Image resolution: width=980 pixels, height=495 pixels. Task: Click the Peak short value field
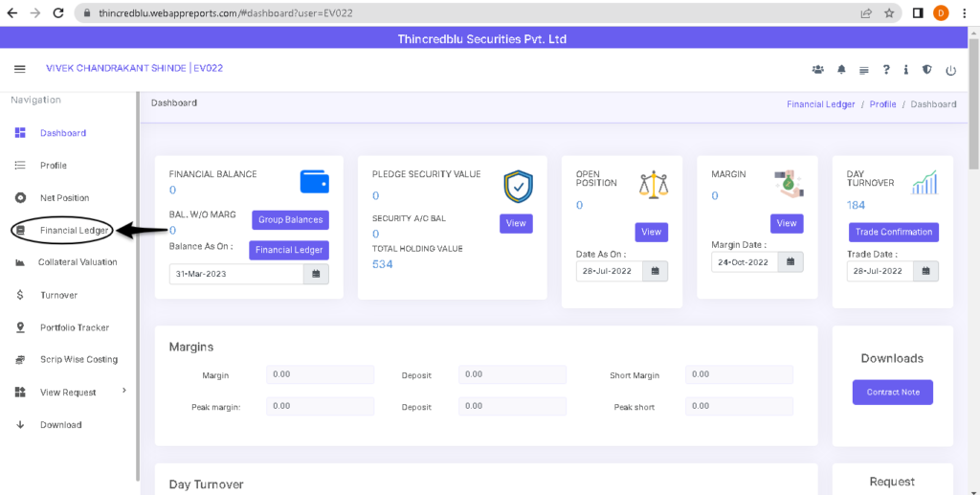pos(740,406)
